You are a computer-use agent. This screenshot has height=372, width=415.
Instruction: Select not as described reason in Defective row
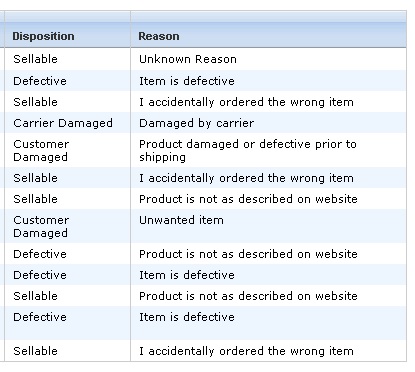[248, 254]
